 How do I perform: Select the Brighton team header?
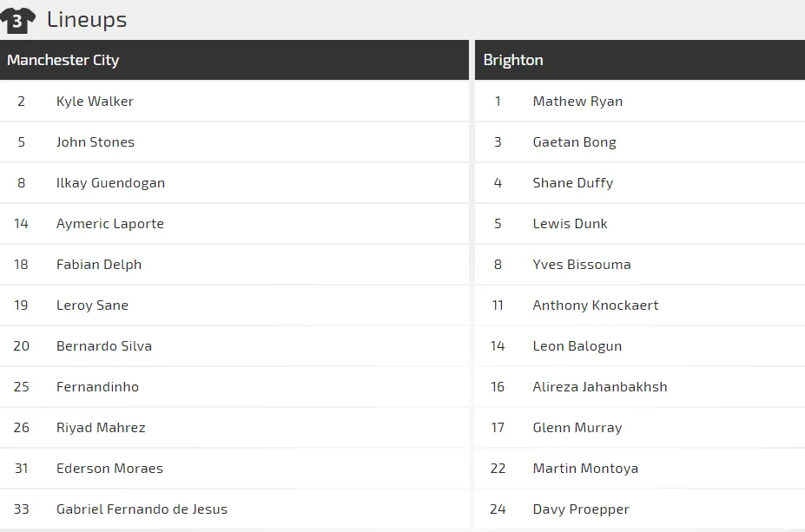[513, 60]
